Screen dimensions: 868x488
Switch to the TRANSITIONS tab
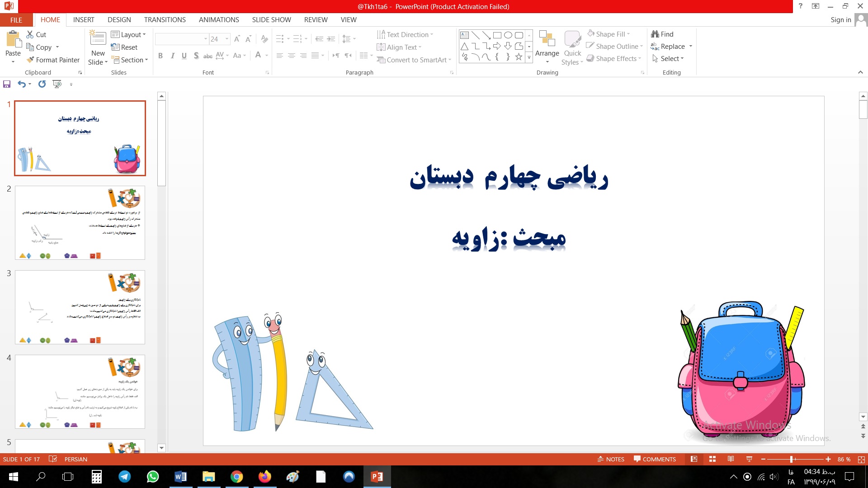pyautogui.click(x=165, y=20)
